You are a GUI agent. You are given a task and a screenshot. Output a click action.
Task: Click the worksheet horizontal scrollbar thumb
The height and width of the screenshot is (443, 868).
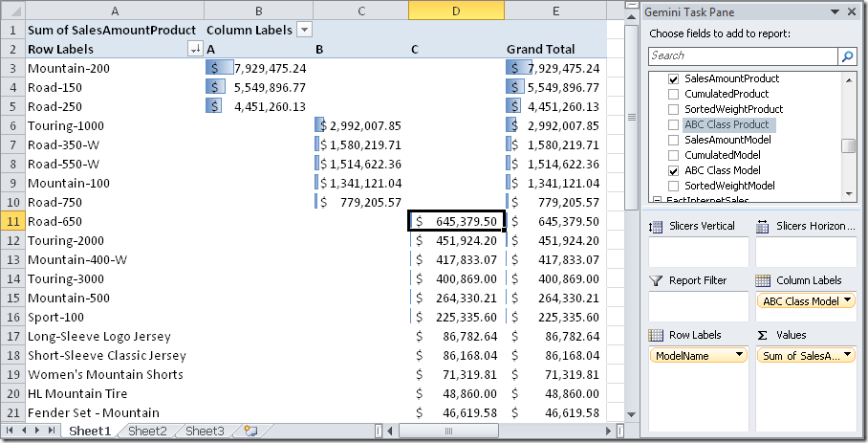[x=449, y=431]
